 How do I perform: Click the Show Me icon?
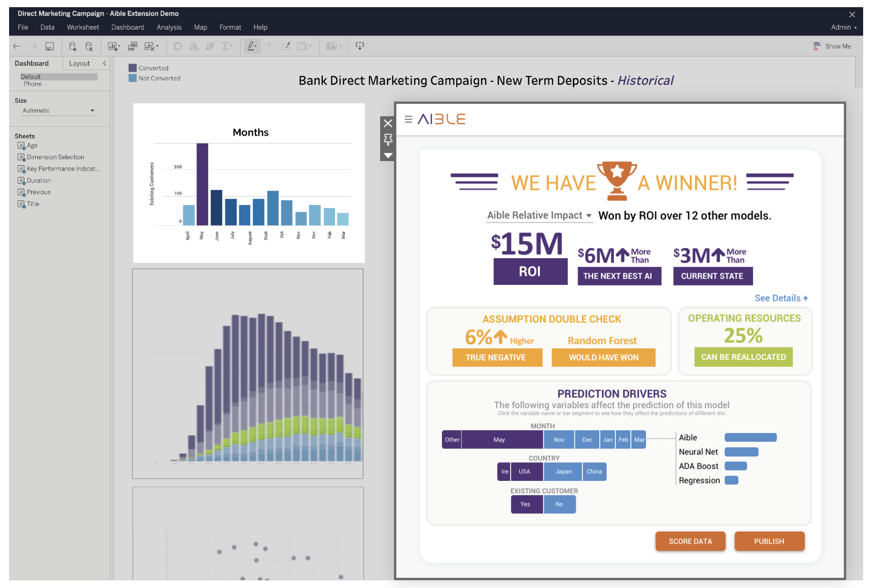(x=817, y=46)
